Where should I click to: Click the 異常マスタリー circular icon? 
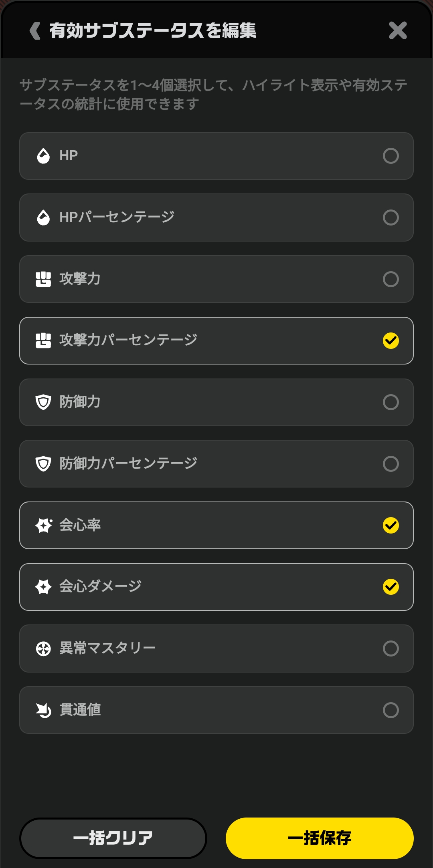(43, 648)
